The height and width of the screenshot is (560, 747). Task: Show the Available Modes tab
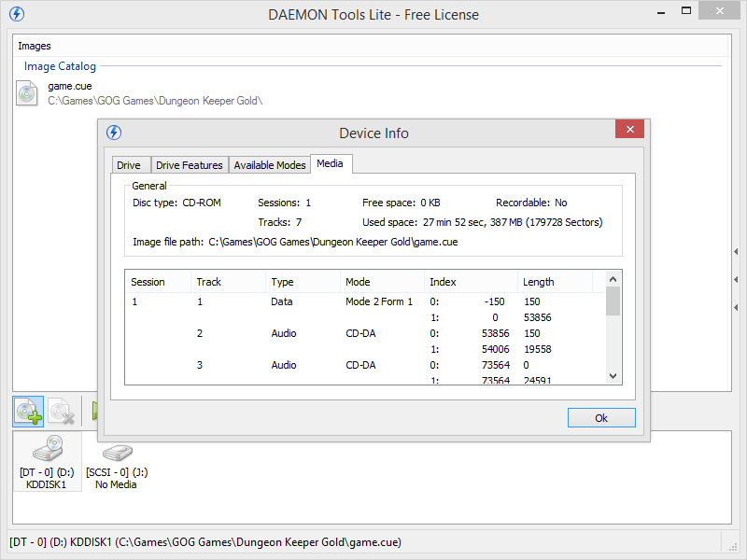270,165
